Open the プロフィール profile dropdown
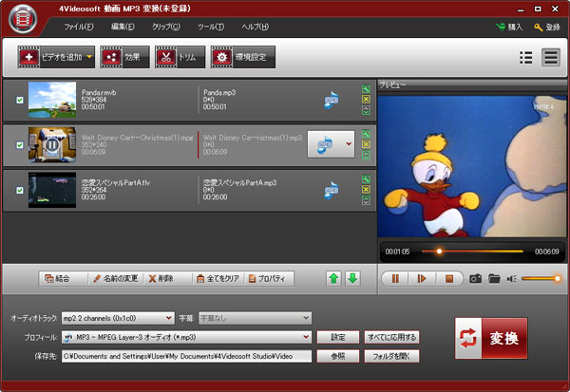The height and width of the screenshot is (392, 570). [186, 337]
